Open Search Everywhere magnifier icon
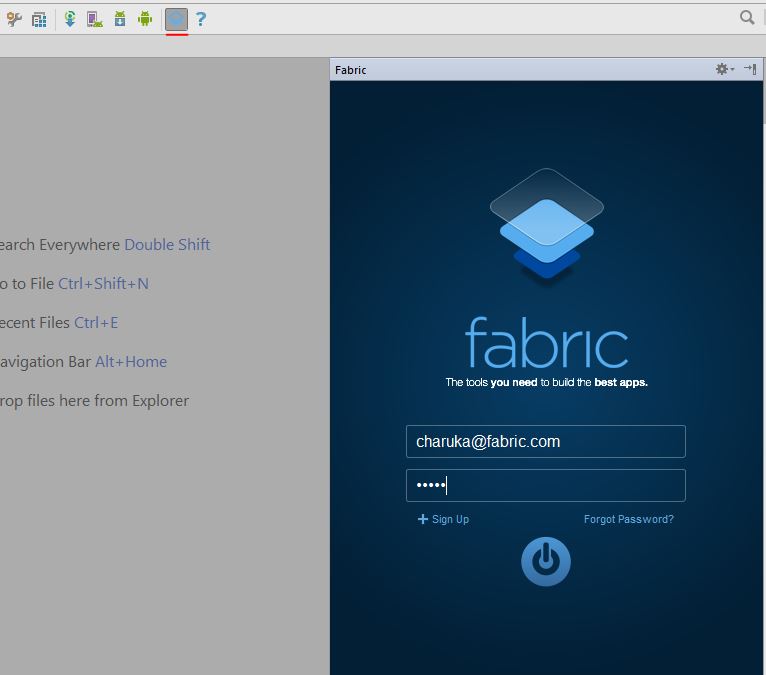This screenshot has height=675, width=766. coord(746,18)
